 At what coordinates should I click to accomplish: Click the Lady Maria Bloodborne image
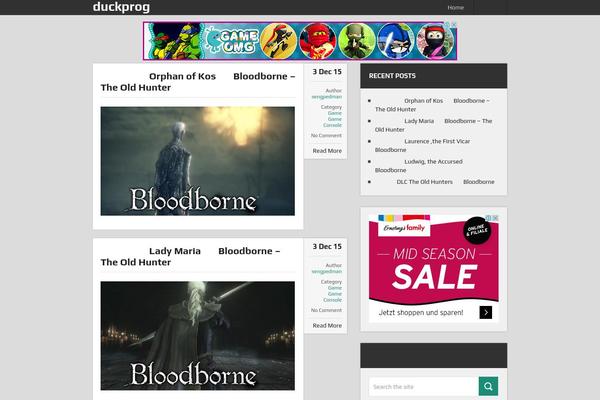click(197, 336)
